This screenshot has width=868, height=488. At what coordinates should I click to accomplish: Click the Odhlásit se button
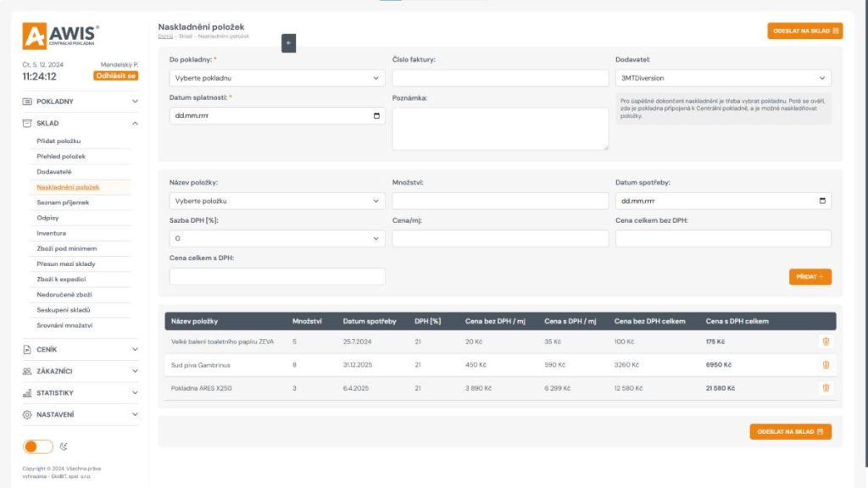coord(115,75)
